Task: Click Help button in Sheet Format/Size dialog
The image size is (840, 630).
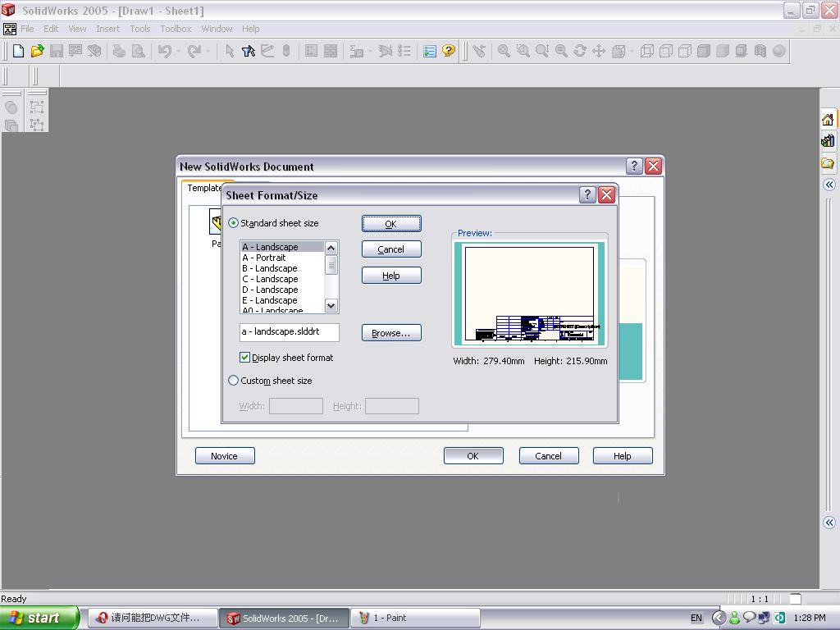Action: coord(391,276)
